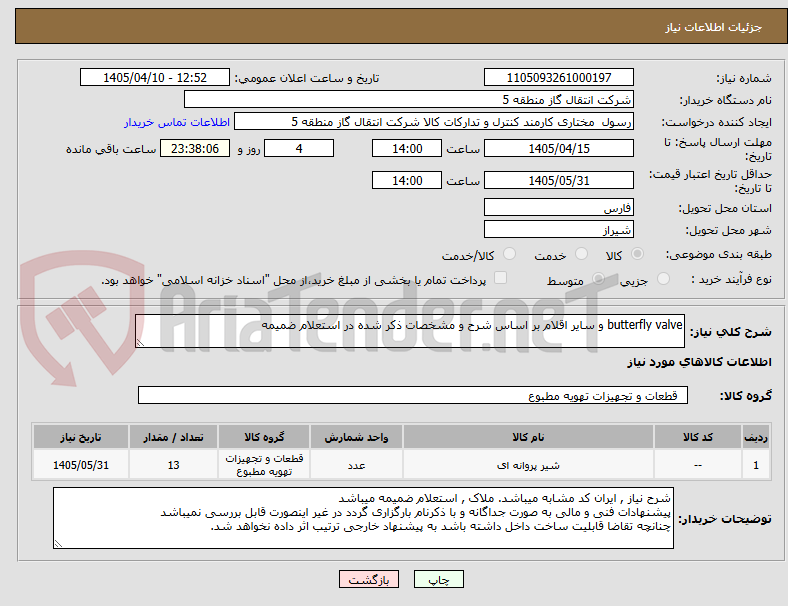Click the کد کالا cell showing --
Image resolution: width=788 pixels, height=606 pixels.
click(698, 465)
